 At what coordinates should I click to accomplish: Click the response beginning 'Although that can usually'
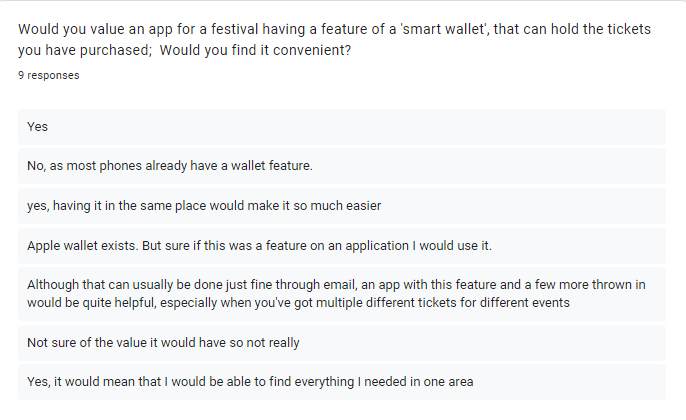click(342, 293)
